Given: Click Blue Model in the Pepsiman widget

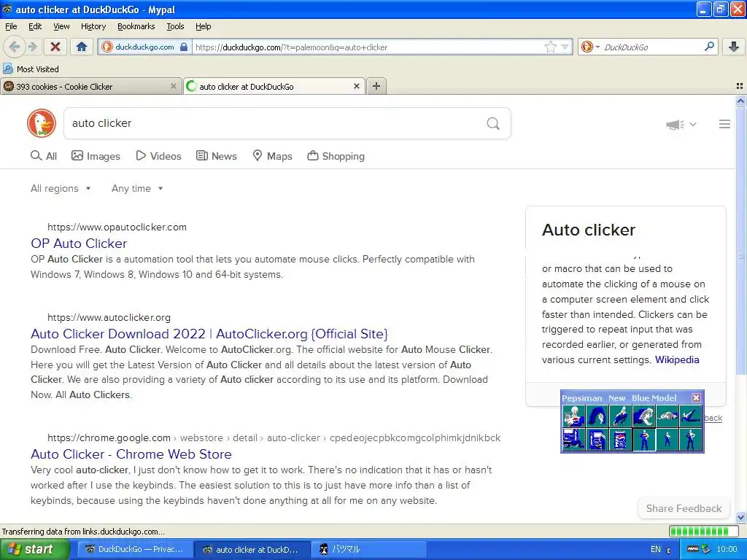Looking at the screenshot, I should click(x=654, y=398).
